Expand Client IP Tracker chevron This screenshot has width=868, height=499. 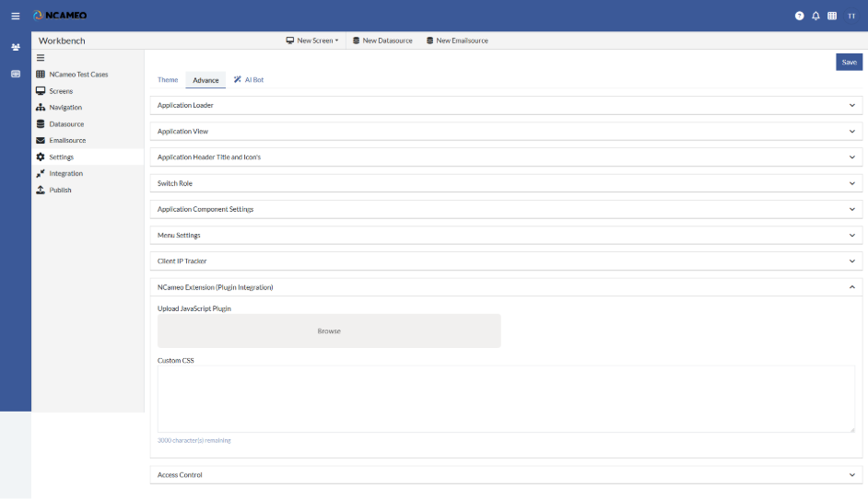(x=852, y=261)
